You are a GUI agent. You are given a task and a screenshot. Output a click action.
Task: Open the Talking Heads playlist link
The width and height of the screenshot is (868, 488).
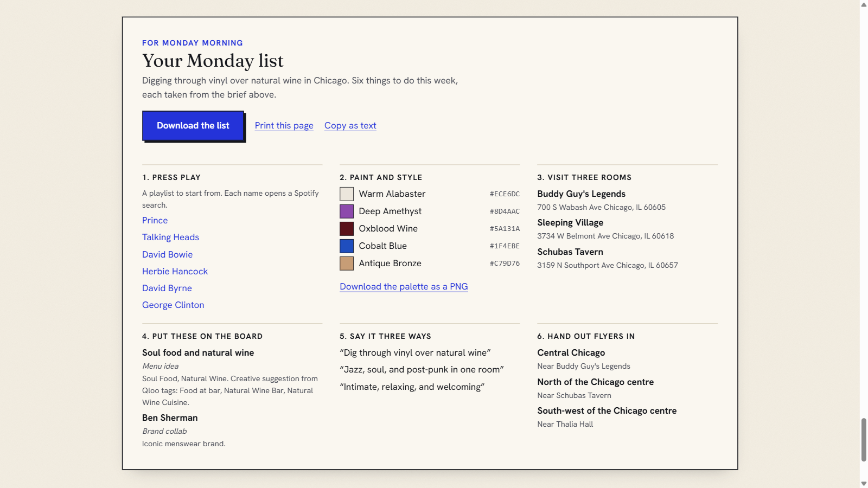170,237
